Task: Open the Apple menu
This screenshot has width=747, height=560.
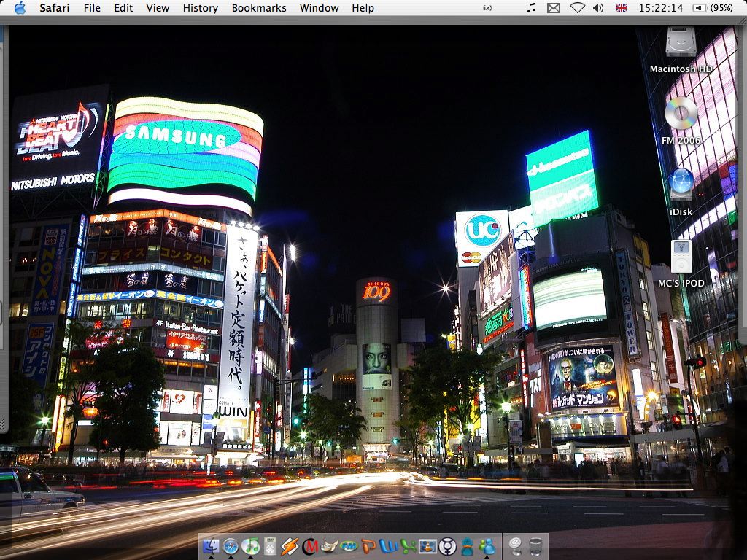Action: [x=20, y=7]
